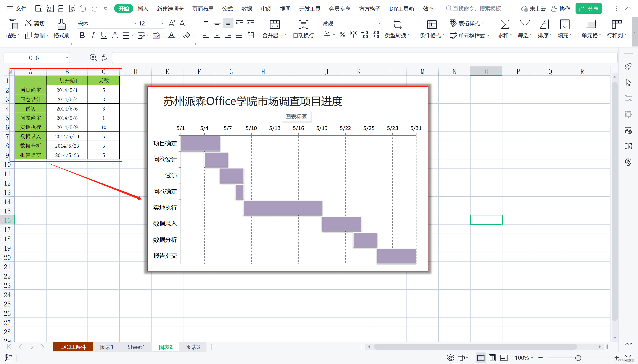This screenshot has width=638, height=364.
Task: Click the print icon in quick access toolbar
Action: tap(61, 9)
